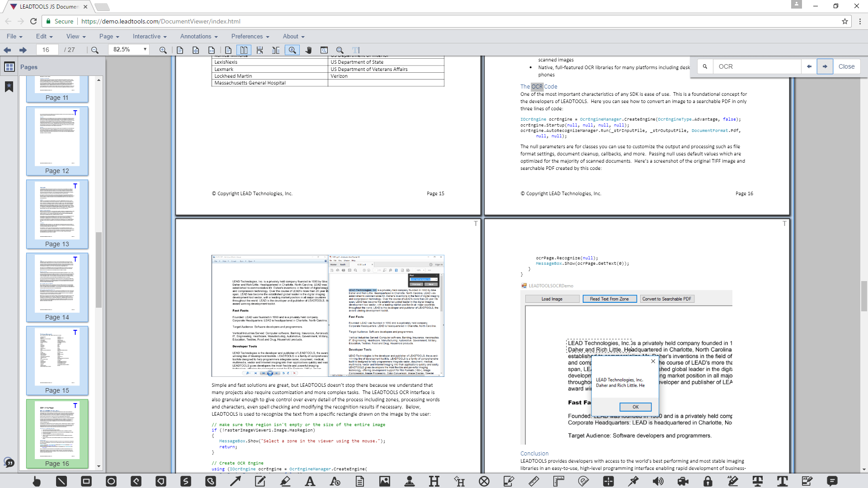
Task: Expand the Preferences menu
Action: pos(250,37)
